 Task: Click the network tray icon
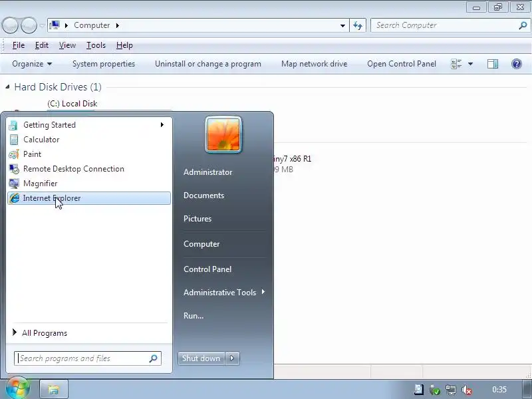[x=451, y=390]
